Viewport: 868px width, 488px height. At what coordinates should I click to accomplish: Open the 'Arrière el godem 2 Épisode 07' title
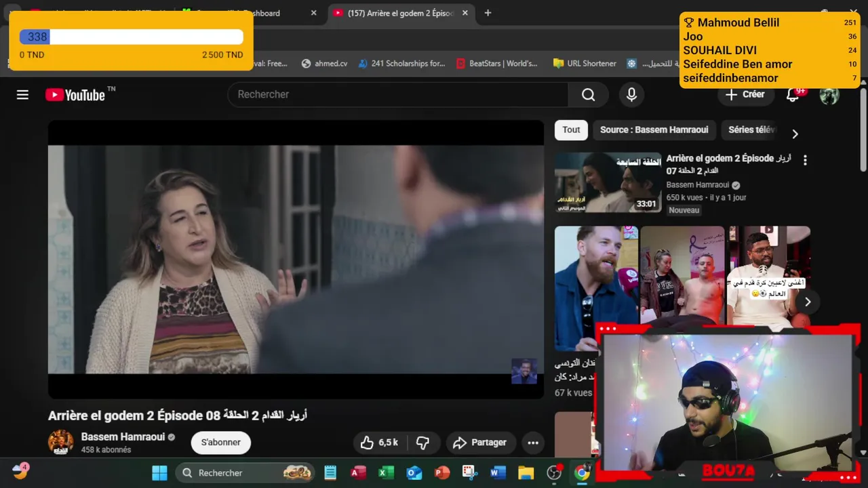click(x=728, y=165)
